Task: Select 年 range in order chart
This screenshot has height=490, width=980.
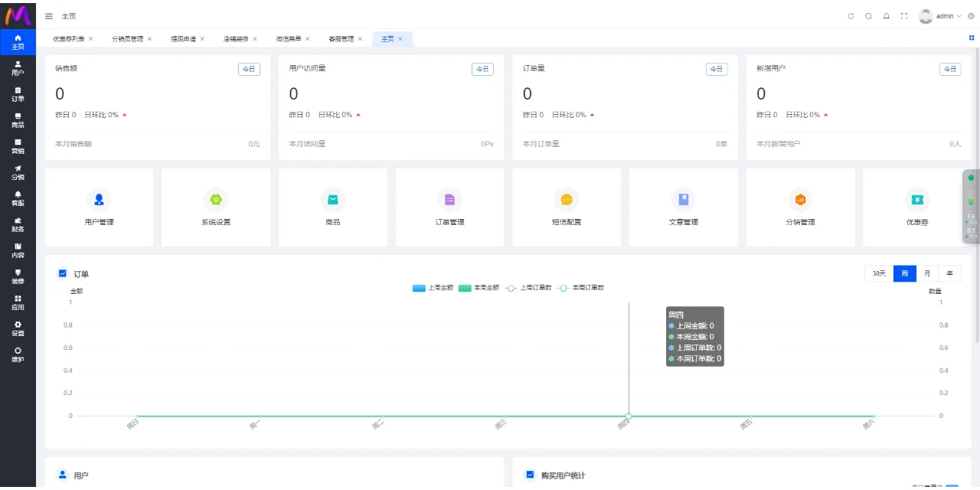Action: (949, 274)
